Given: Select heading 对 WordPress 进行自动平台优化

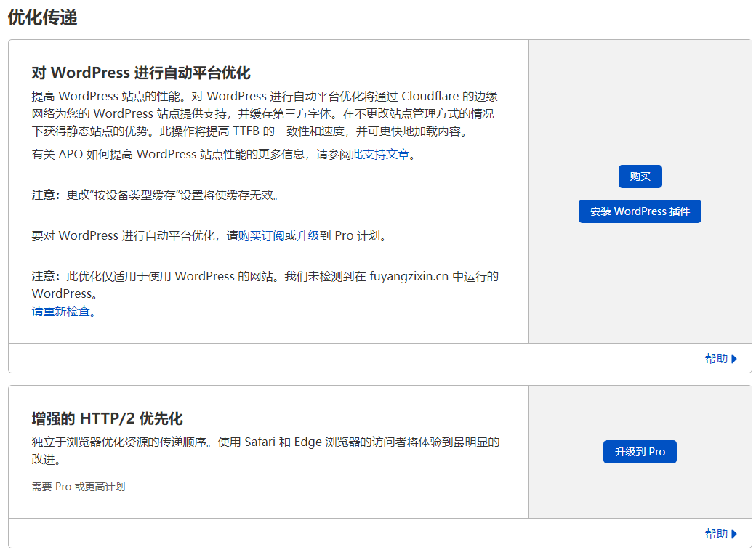Looking at the screenshot, I should pyautogui.click(x=141, y=73).
